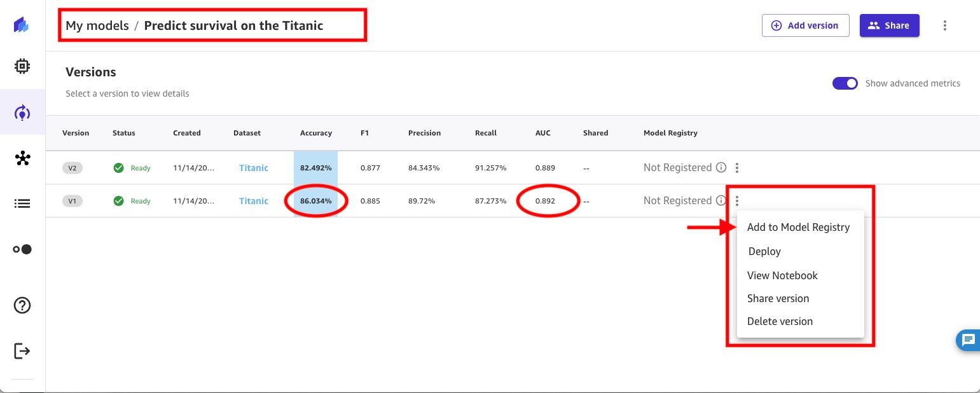Click the Add version button

coord(805,25)
